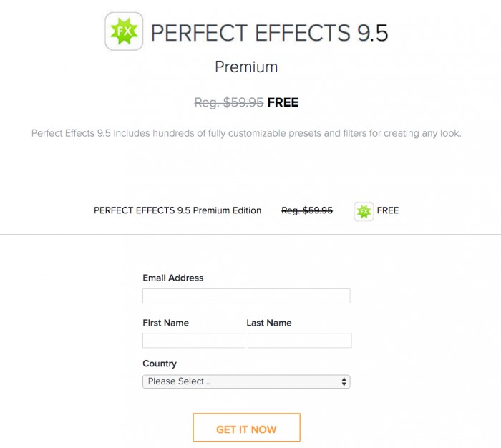This screenshot has width=501, height=448.
Task: Click the 'Last Name' label
Action: [x=269, y=323]
